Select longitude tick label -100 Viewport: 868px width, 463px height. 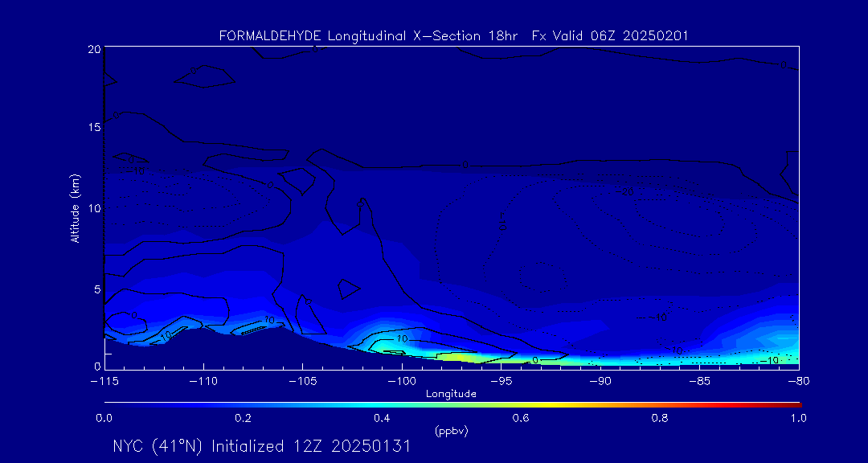[x=401, y=382]
